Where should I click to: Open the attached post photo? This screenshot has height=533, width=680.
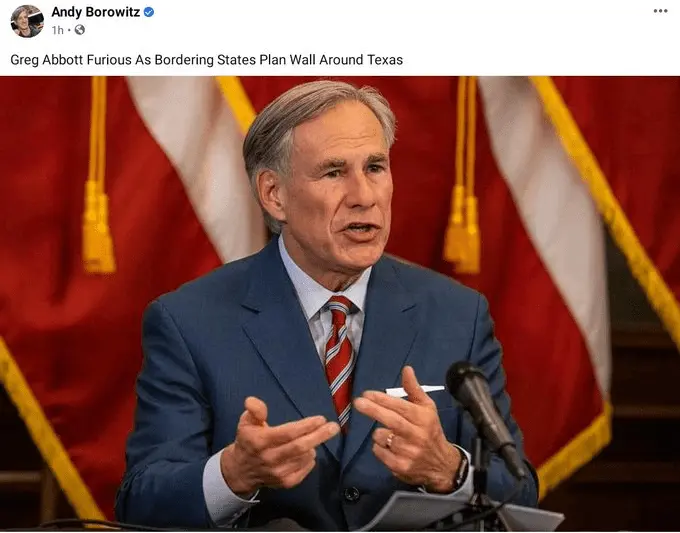[x=340, y=304]
